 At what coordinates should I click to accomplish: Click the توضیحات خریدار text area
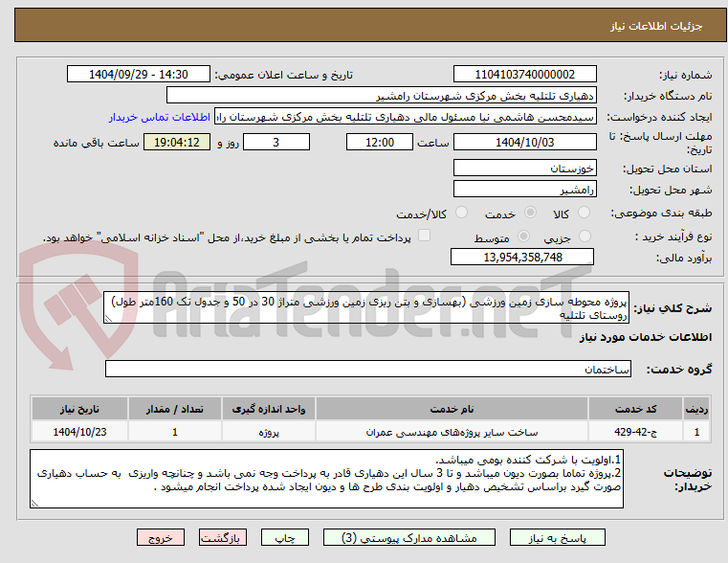[326, 479]
